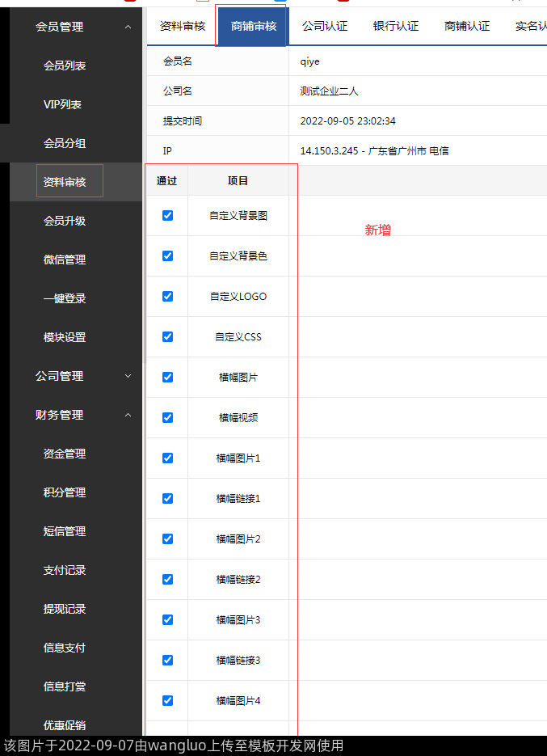Select the 银行认证 tab
This screenshot has width=547, height=756.
(396, 26)
